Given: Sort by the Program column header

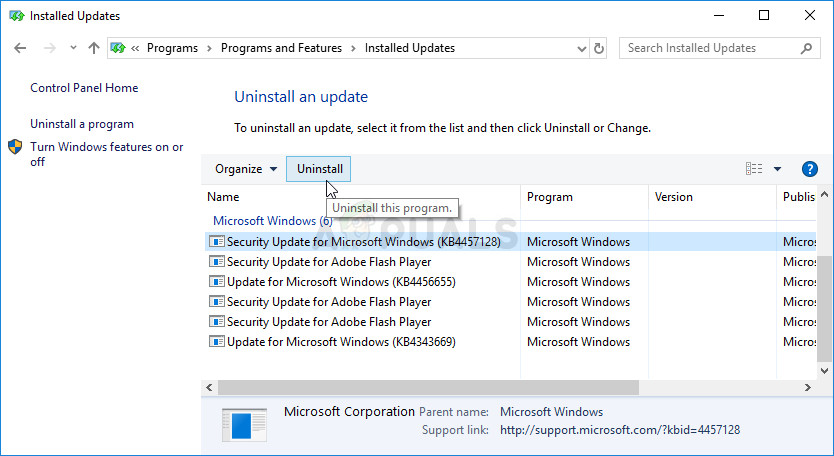Looking at the screenshot, I should pyautogui.click(x=550, y=197).
